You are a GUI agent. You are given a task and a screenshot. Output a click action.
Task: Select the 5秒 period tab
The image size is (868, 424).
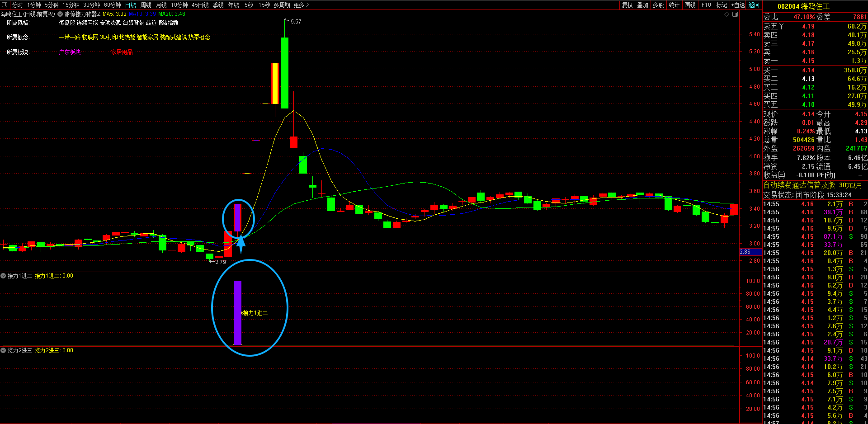click(x=249, y=5)
